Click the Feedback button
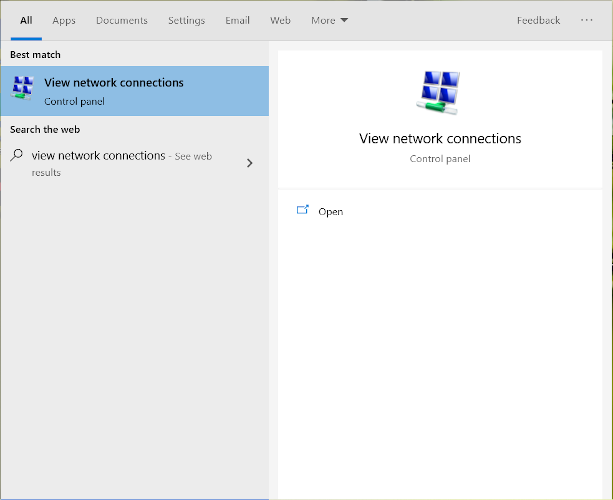This screenshot has height=500, width=613. coord(538,20)
